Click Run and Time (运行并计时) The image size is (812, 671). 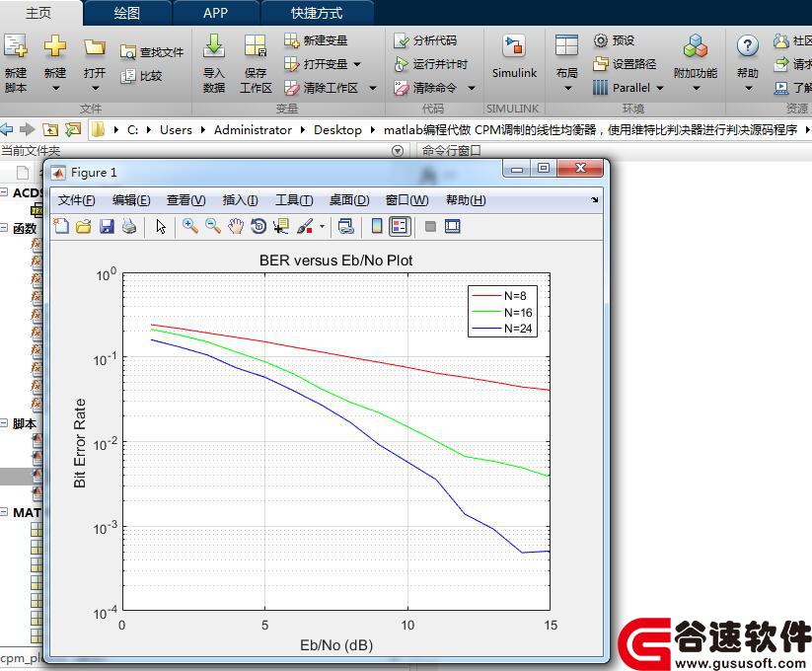430,64
